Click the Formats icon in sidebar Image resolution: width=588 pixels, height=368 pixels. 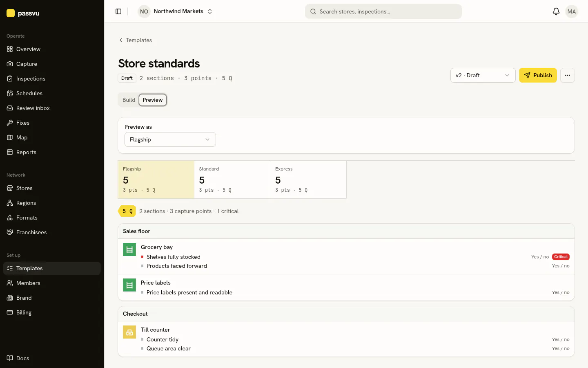click(x=10, y=218)
